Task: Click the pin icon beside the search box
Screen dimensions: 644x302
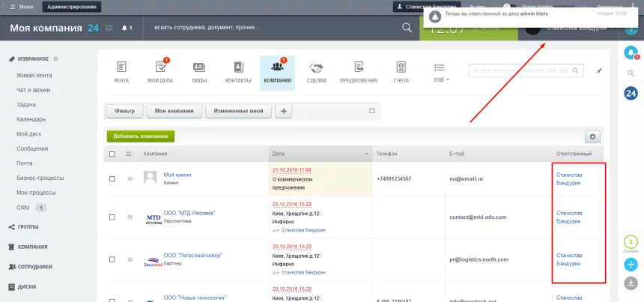Action: 598,70
